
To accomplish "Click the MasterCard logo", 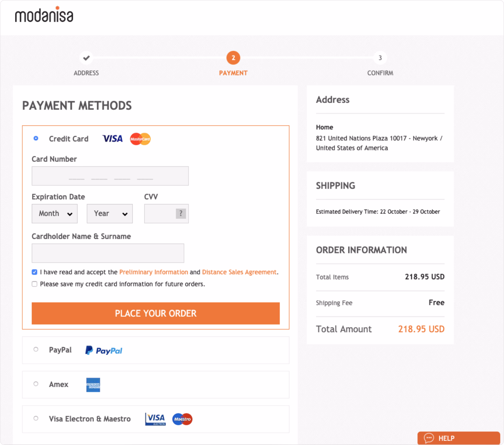I will tap(140, 139).
